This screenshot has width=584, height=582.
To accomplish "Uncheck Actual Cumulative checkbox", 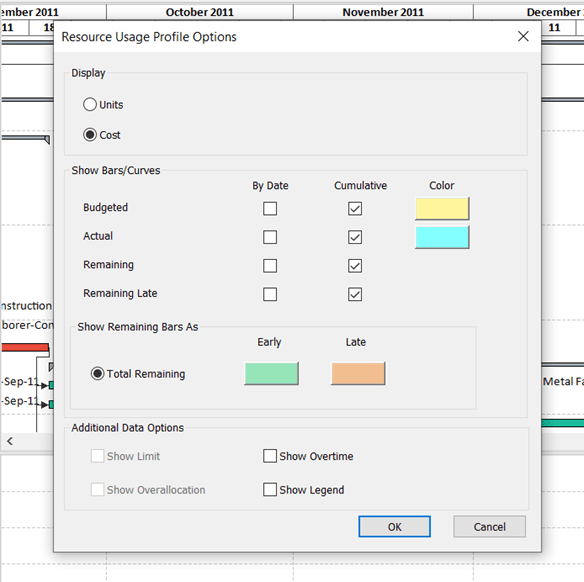I will click(355, 237).
